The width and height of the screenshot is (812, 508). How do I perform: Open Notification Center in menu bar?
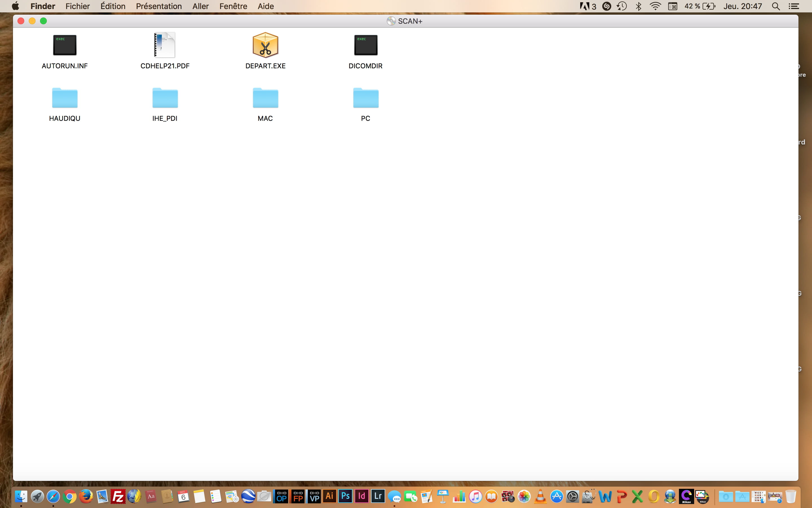794,6
